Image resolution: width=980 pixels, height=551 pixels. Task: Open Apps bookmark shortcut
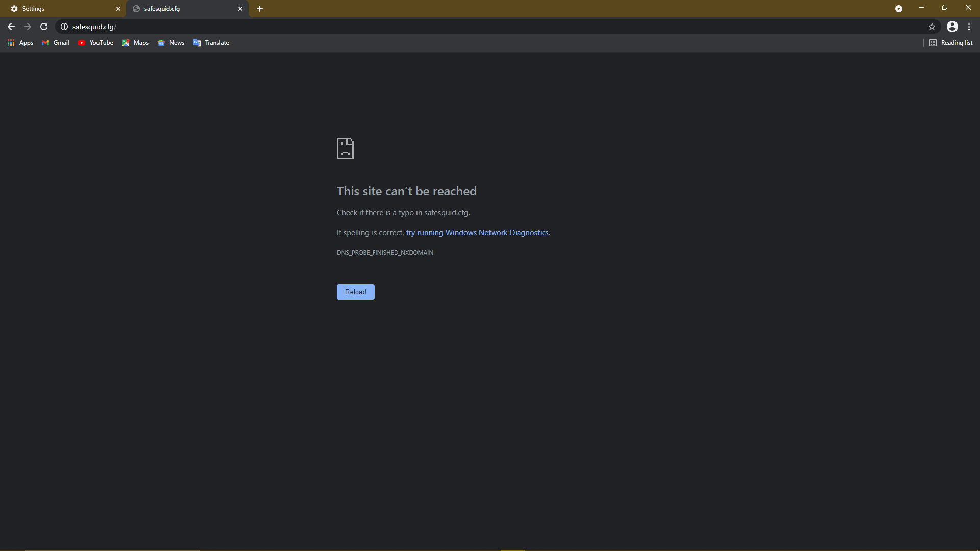[20, 43]
